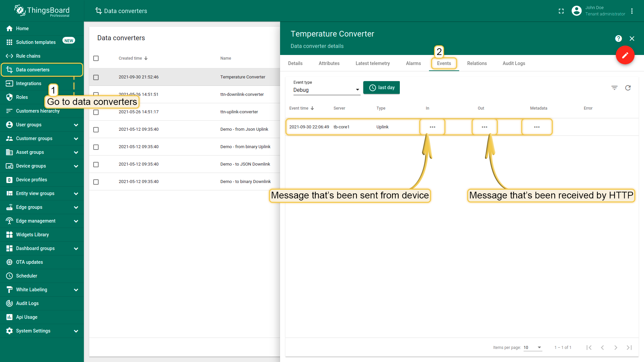This screenshot has width=644, height=362.
Task: Open the user account three-dot menu
Action: click(x=632, y=11)
